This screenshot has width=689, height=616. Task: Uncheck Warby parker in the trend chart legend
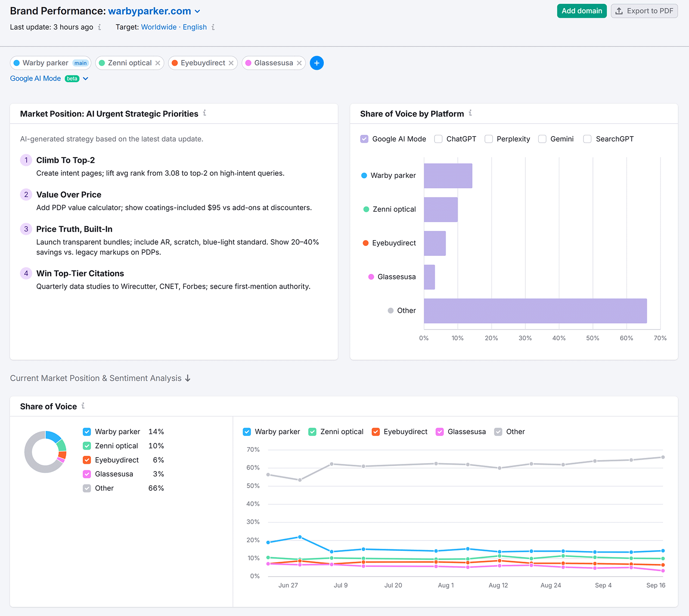pos(246,432)
